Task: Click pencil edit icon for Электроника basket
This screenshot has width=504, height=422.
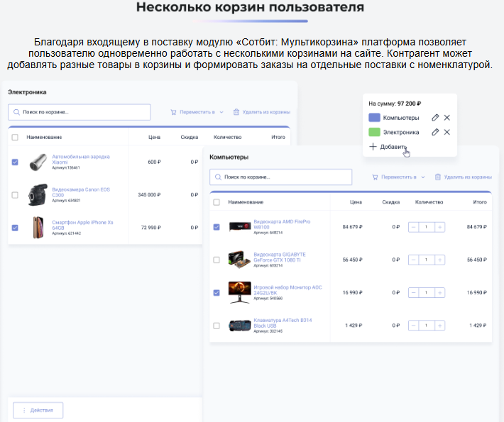Action: tap(435, 132)
